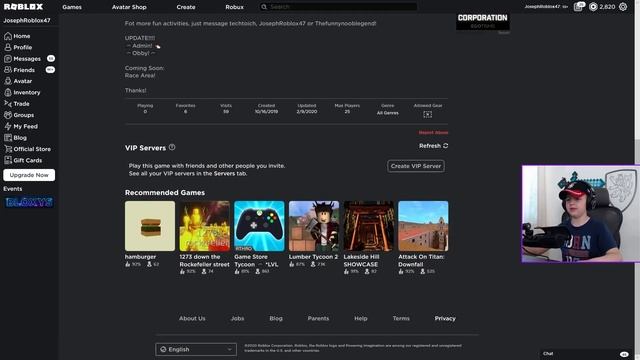640x360 pixels.
Task: Click the Servers tab link text
Action: pyautogui.click(x=224, y=173)
